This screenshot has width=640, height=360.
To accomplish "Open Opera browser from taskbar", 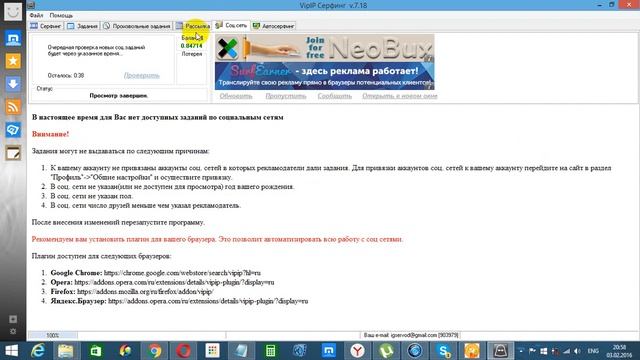I will [x=183, y=351].
